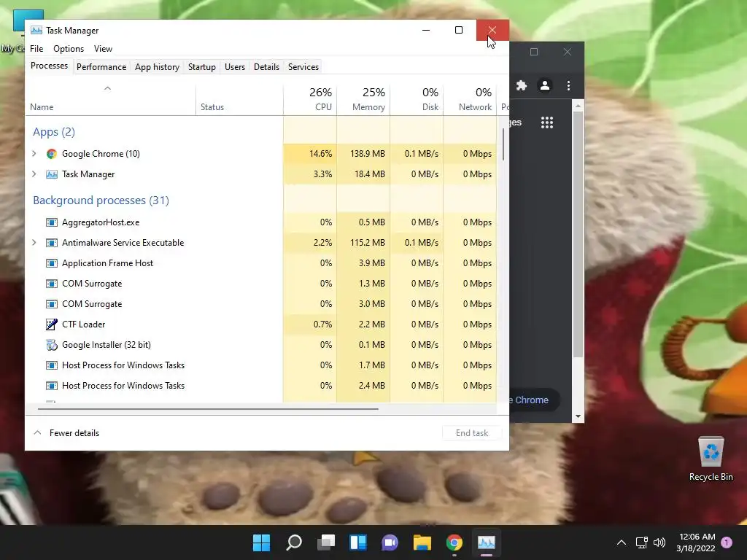Open network status tray icon
The width and height of the screenshot is (747, 560).
pyautogui.click(x=641, y=542)
